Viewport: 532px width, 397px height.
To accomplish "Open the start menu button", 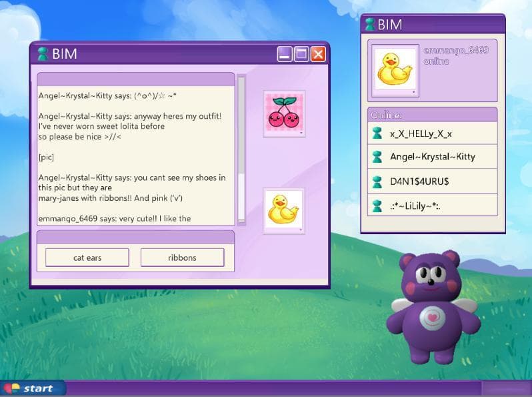I will [x=33, y=388].
